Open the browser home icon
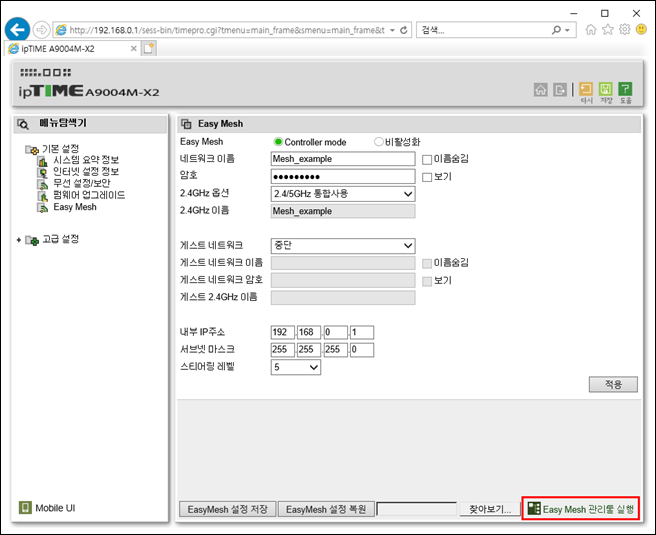Viewport: 656px width, 535px height. tap(591, 30)
